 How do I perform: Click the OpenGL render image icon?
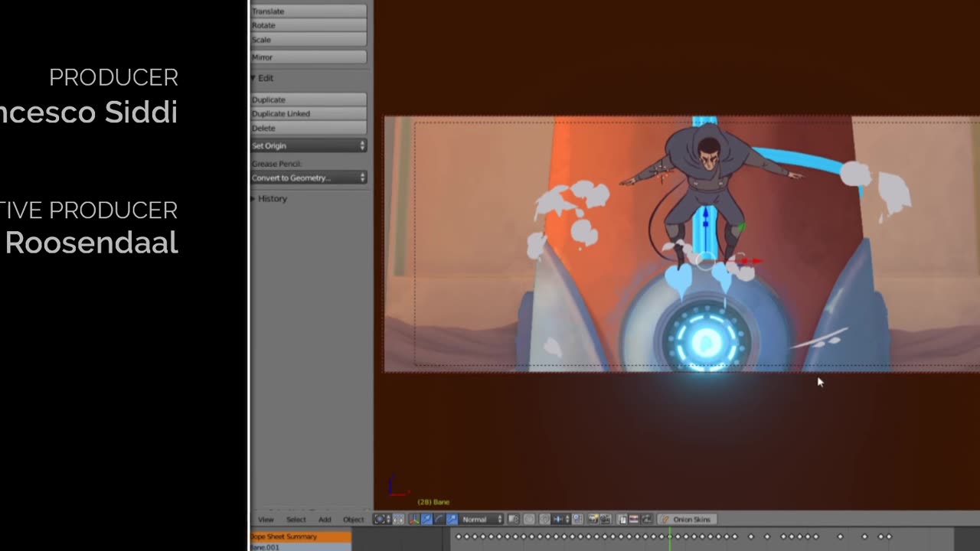click(593, 519)
